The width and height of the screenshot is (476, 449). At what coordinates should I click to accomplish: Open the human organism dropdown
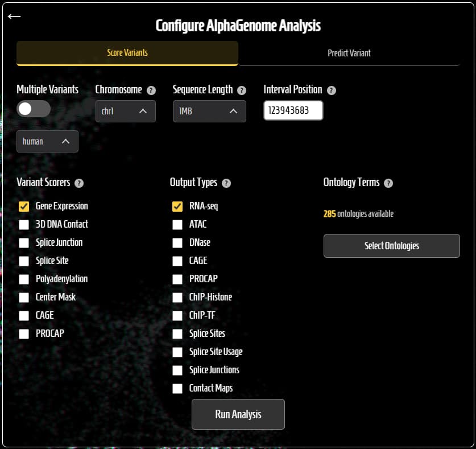click(47, 141)
